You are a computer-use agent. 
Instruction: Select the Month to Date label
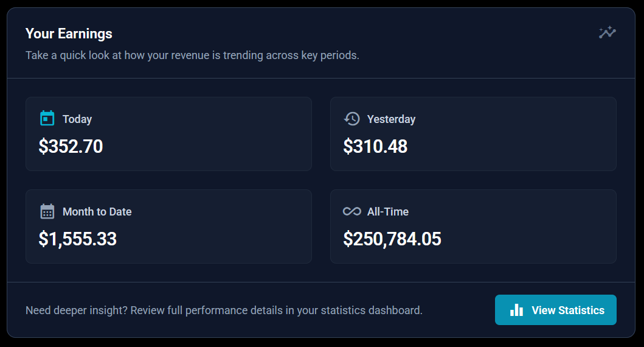click(x=97, y=212)
